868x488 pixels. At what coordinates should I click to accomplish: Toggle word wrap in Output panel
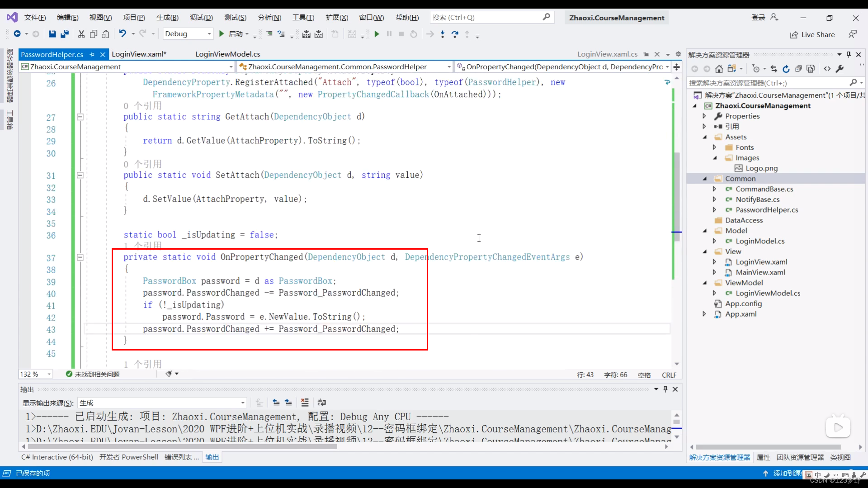point(321,403)
